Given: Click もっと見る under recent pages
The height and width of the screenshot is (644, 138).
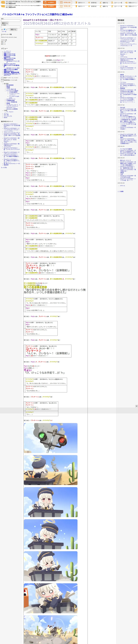Looking at the screenshot, I should pos(4,168).
